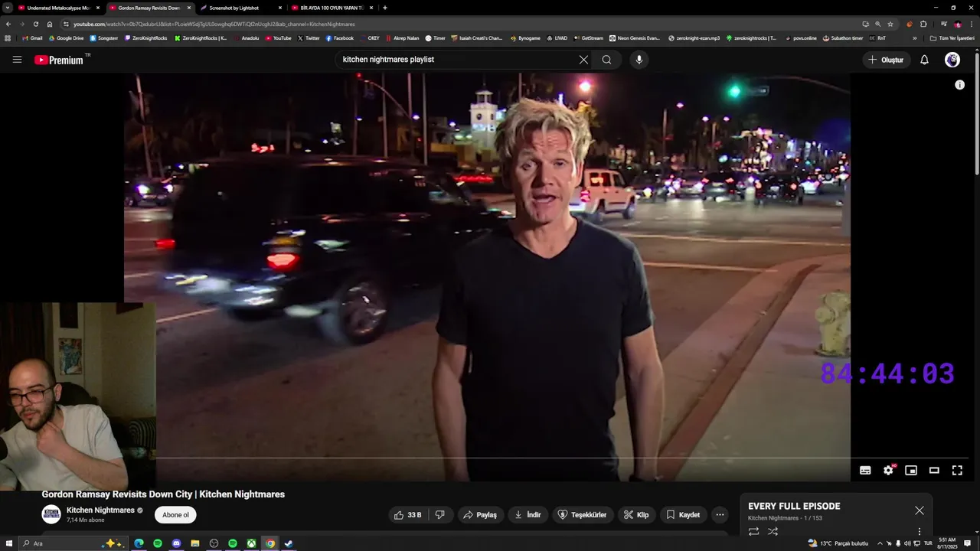Click the taskbar Ara search box

[x=73, y=543]
